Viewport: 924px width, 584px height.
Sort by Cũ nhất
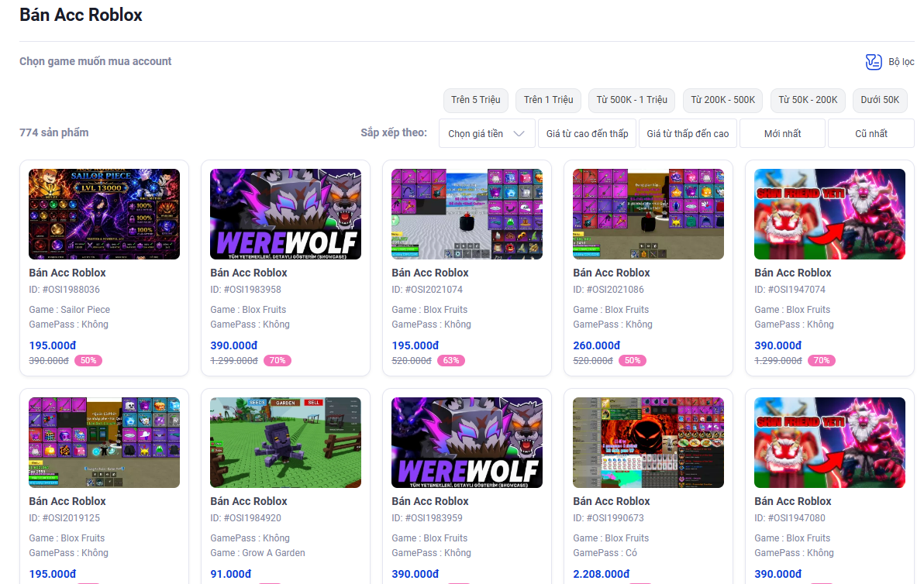point(871,134)
